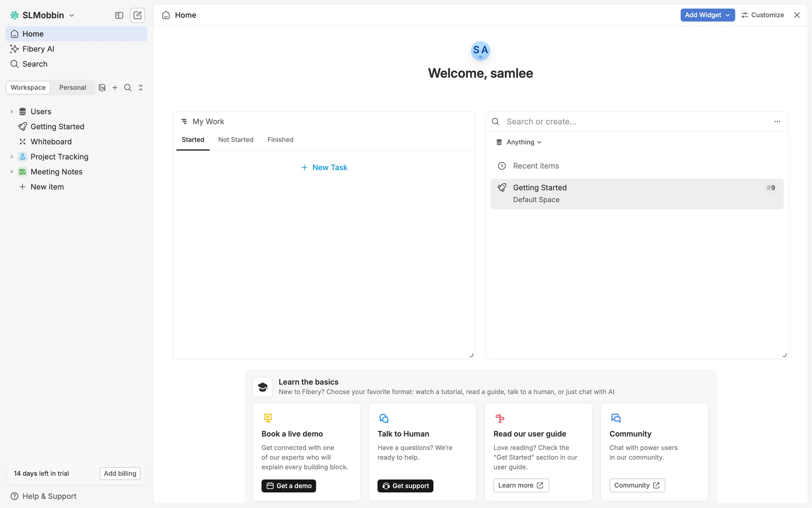Click New Task link
The width and height of the screenshot is (812, 508).
point(324,168)
